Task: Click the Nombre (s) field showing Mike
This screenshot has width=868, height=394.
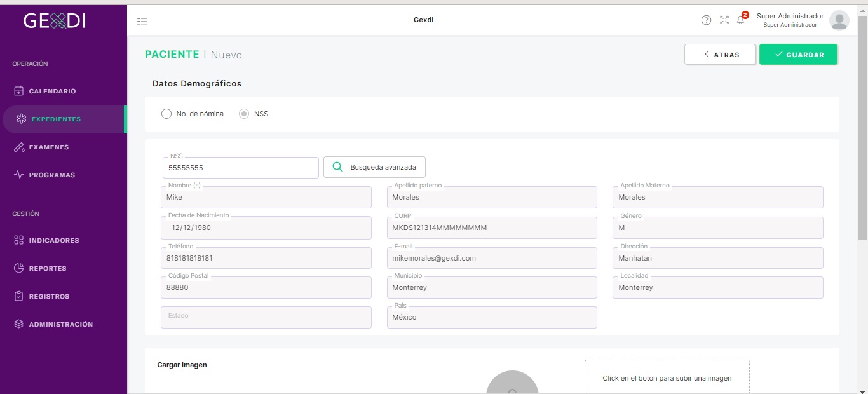Action: coord(266,197)
